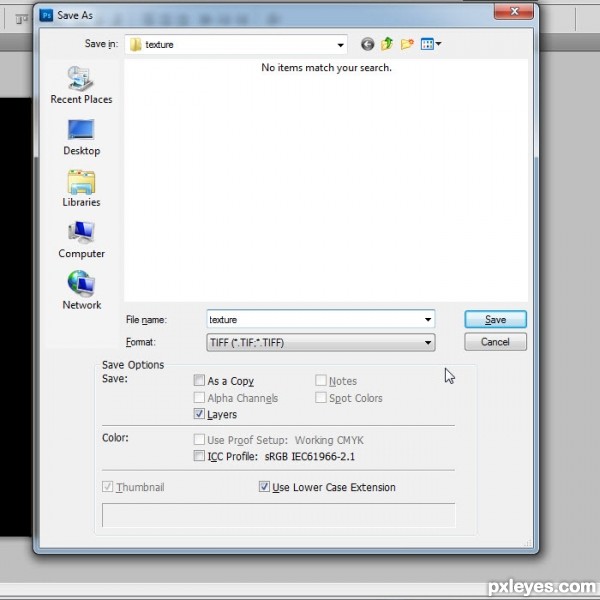Click the Use Proof Setup checkbox
This screenshot has height=600, width=600.
click(x=199, y=439)
